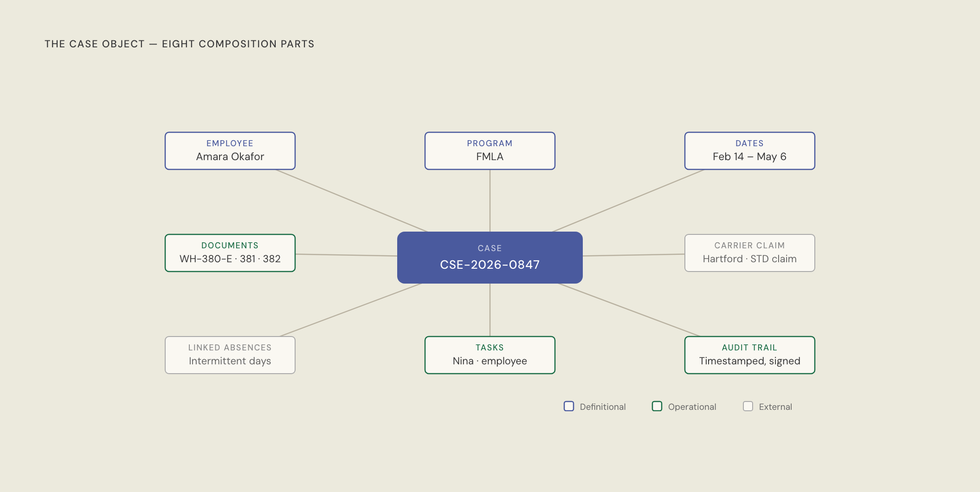Toggle the blue Definitional legend square

pos(568,406)
